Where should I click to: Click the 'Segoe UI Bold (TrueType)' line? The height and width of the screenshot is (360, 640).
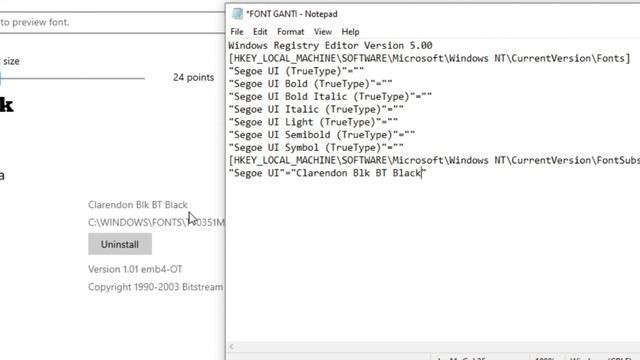coord(311,84)
